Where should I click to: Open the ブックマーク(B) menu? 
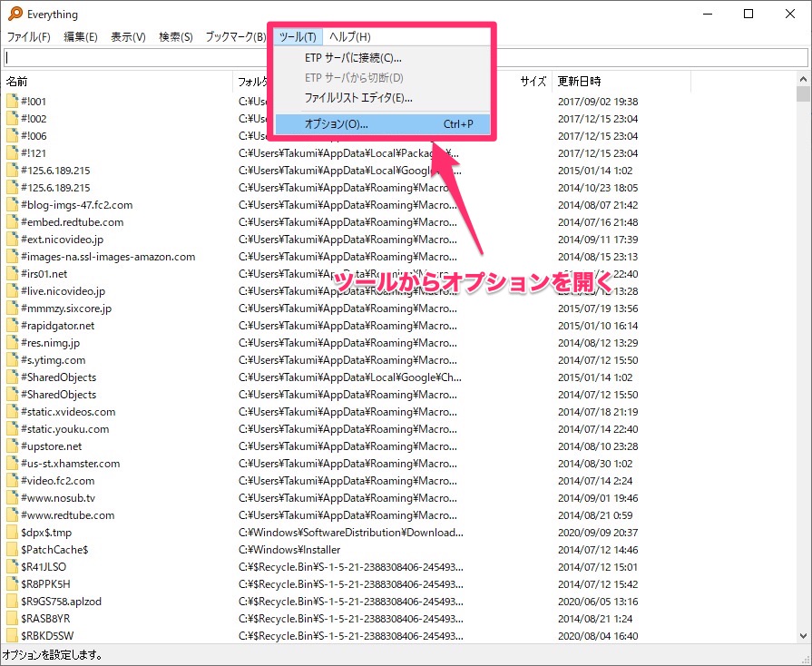(x=235, y=37)
